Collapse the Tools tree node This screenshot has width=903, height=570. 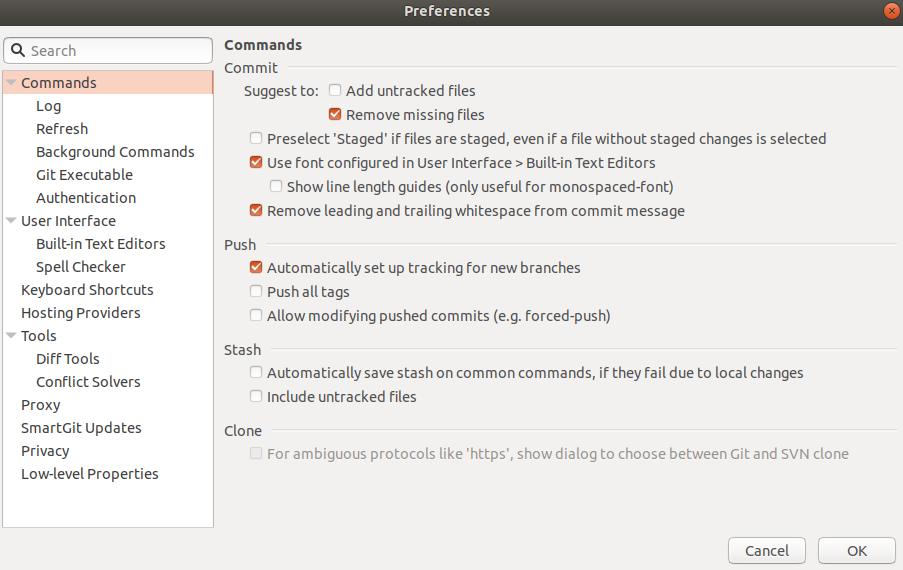coord(11,336)
